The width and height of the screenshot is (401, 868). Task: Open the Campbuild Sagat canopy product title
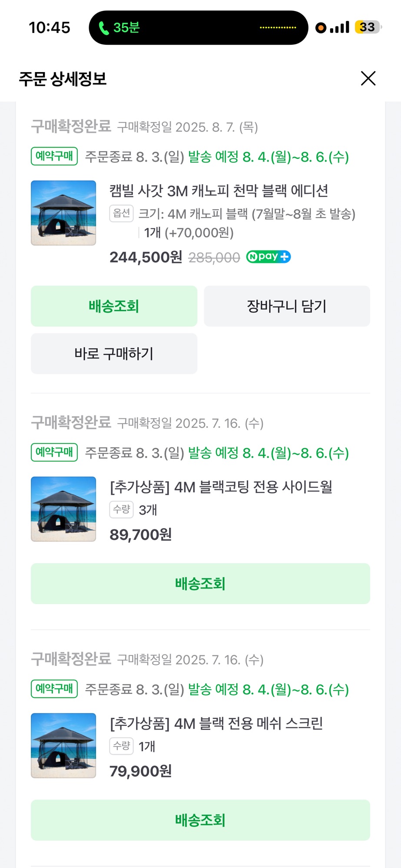(219, 191)
